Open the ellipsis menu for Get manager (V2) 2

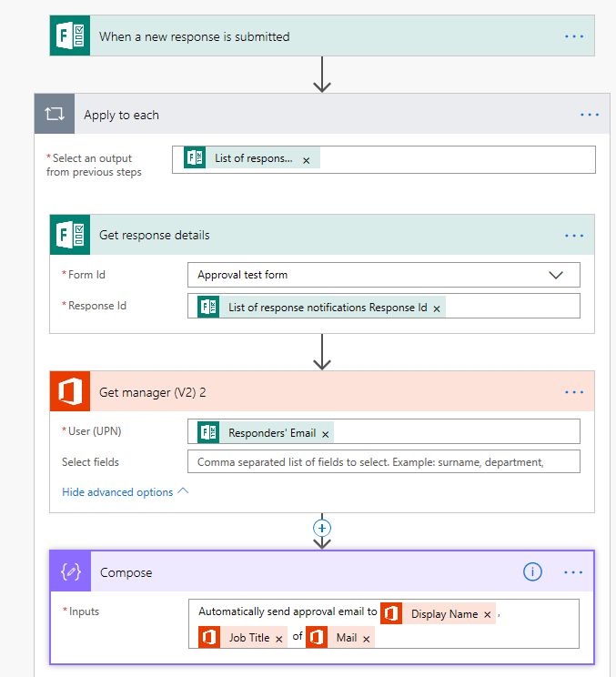(573, 392)
